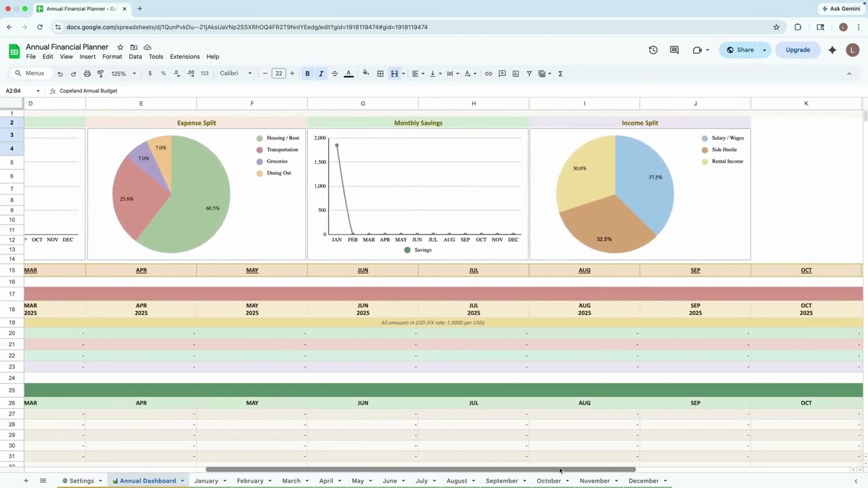This screenshot has height=488, width=868.
Task: Switch to the March sheet tab
Action: (291, 481)
